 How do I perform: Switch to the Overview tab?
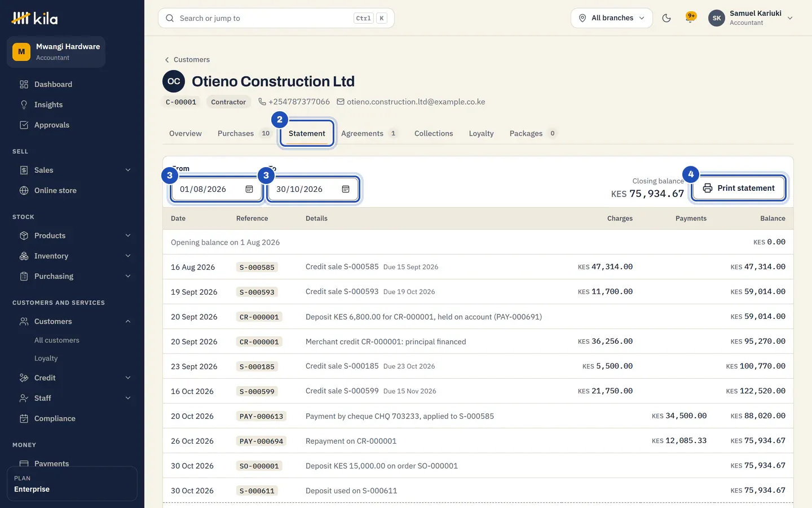coord(186,134)
